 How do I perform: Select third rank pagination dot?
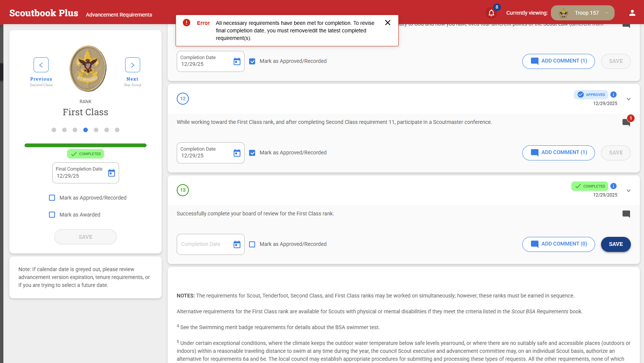pos(75,130)
